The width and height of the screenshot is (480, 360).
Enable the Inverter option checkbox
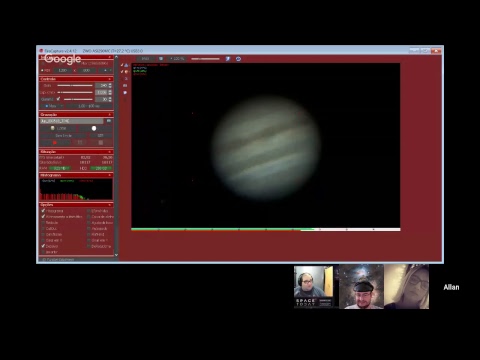click(43, 252)
